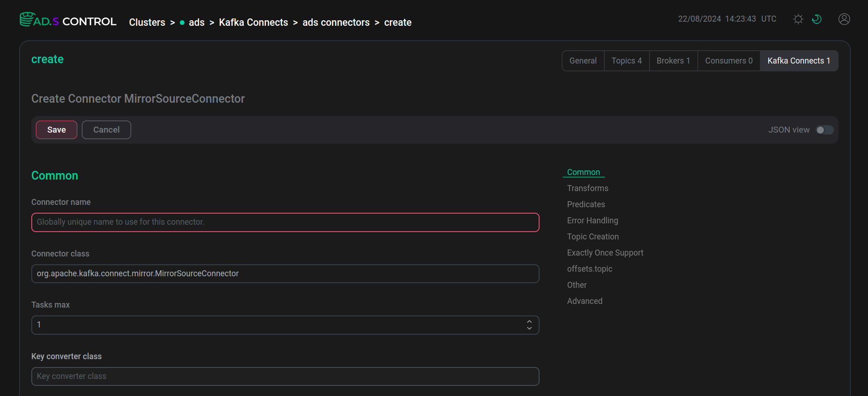The height and width of the screenshot is (396, 868).
Task: Switch to the Brokers 1 tab
Action: [x=673, y=61]
